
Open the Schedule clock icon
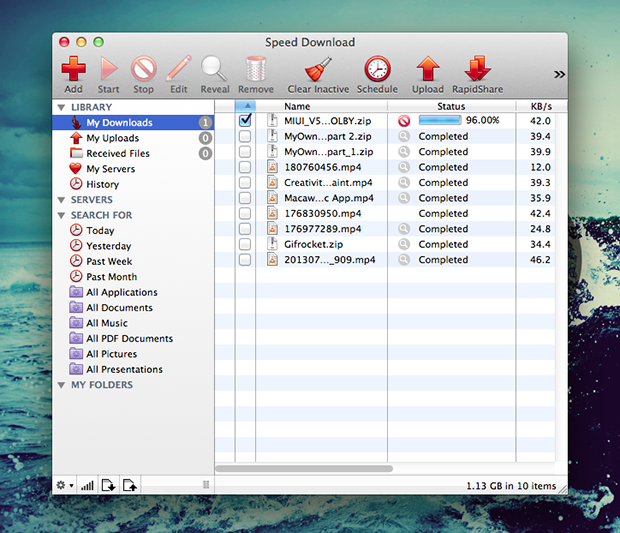[377, 69]
